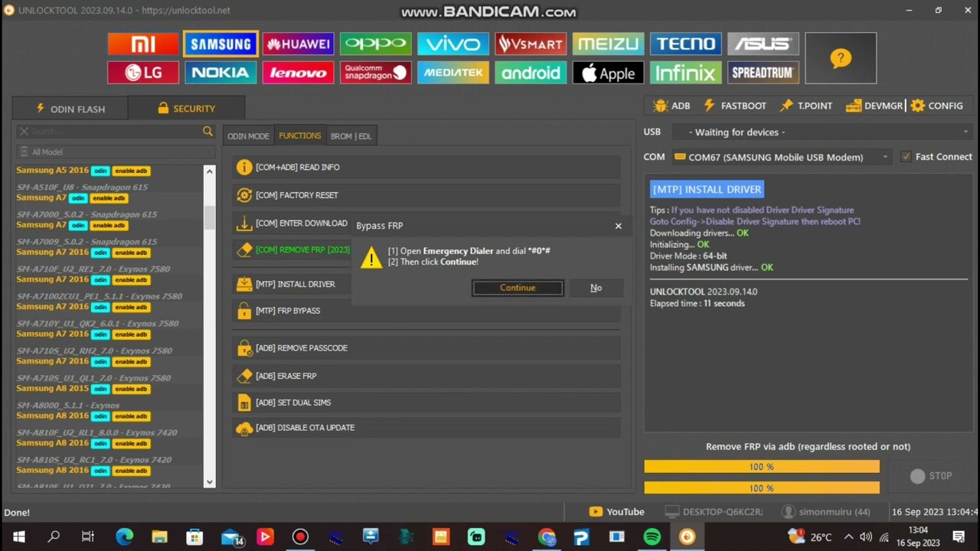The width and height of the screenshot is (980, 551).
Task: Select SM-A710F_U2_RE1_7.0 Exynos 7580 model
Action: click(x=93, y=269)
